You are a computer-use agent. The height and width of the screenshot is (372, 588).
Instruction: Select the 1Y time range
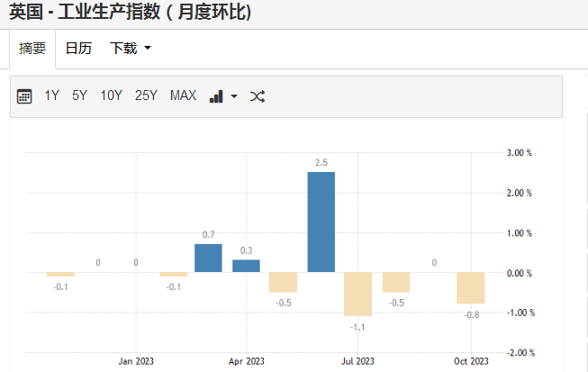coord(52,96)
